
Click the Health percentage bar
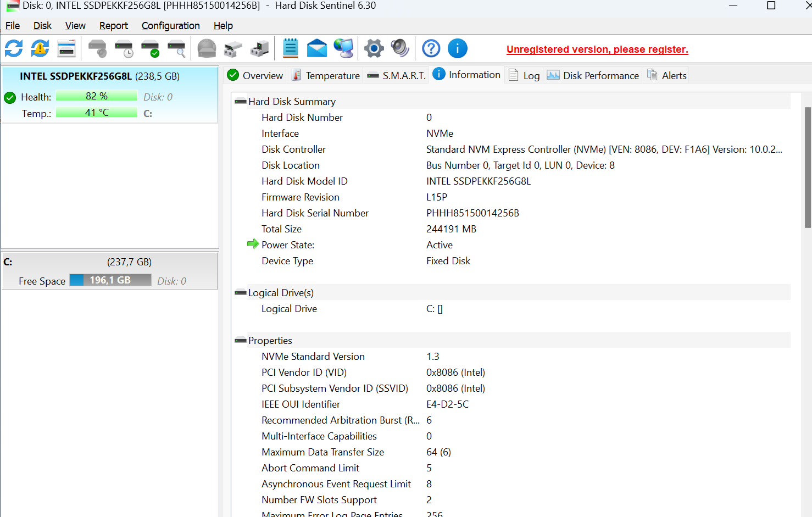pyautogui.click(x=97, y=96)
